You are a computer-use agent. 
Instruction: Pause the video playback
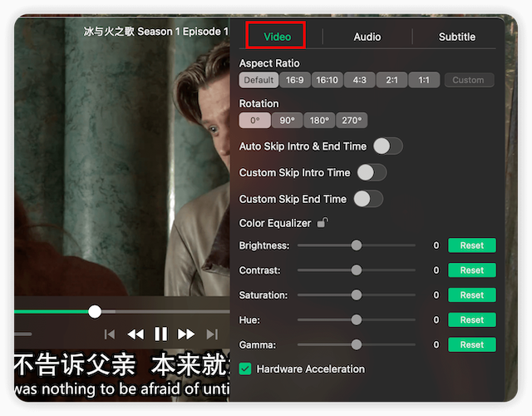(161, 334)
